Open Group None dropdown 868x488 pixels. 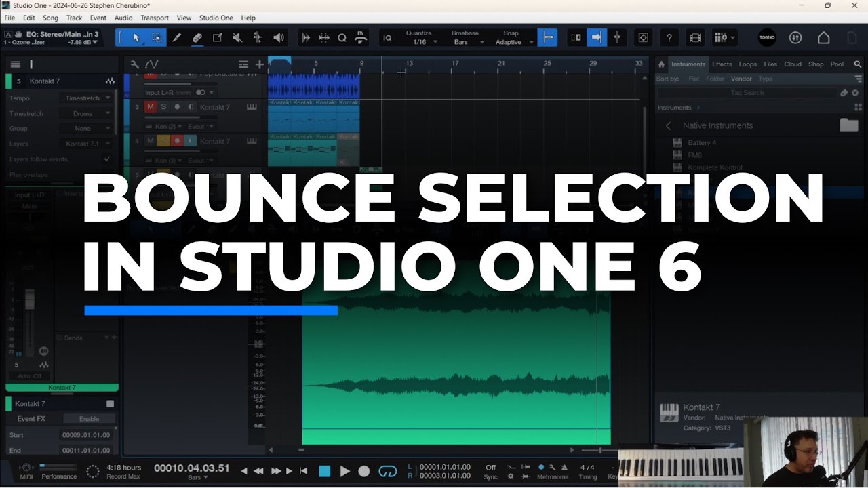[86, 128]
